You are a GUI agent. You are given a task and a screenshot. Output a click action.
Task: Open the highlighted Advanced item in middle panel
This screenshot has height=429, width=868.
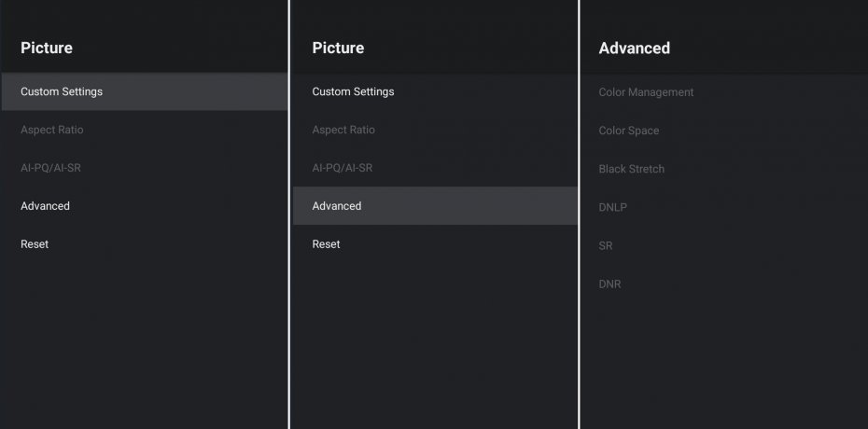tap(337, 206)
